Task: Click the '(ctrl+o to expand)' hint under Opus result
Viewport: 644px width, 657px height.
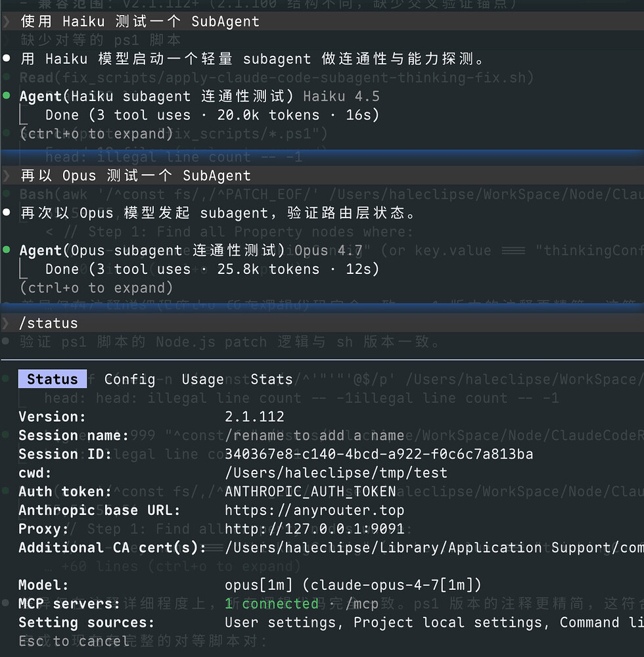Action: (97, 288)
